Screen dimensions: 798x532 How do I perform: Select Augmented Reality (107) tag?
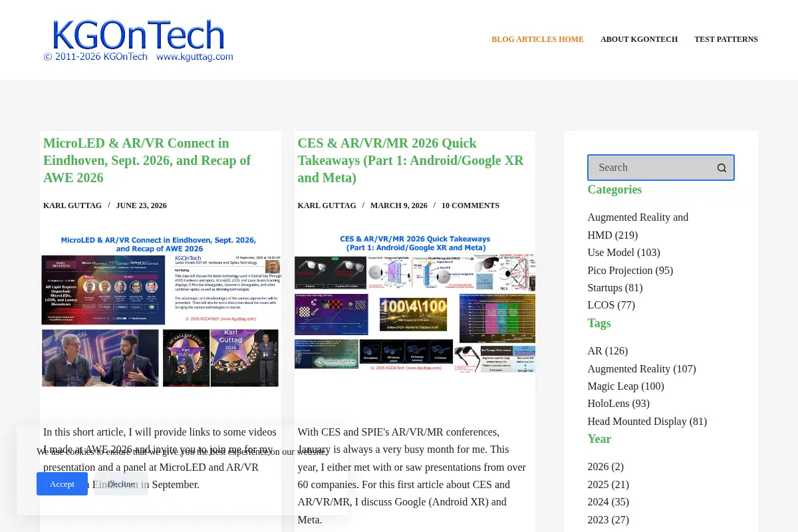click(x=642, y=368)
